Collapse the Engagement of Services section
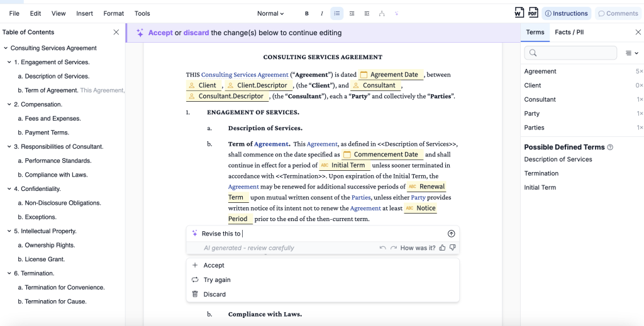Image resolution: width=644 pixels, height=326 pixels. (9, 62)
